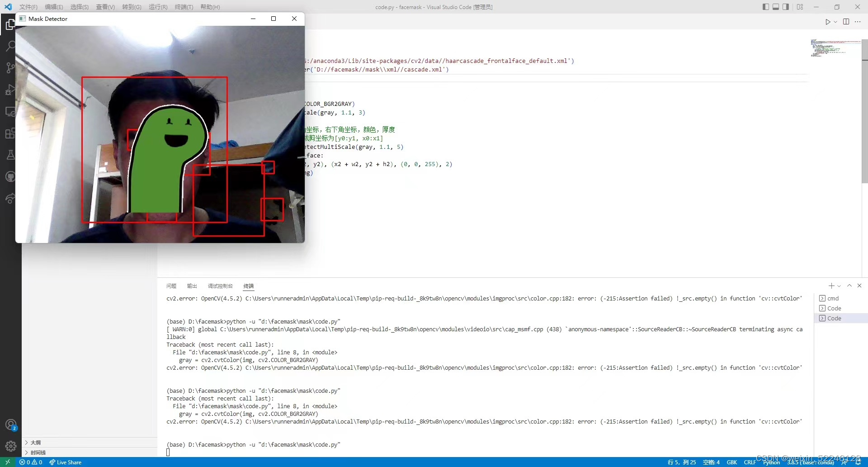Open the 转到(G) menu

tap(132, 7)
